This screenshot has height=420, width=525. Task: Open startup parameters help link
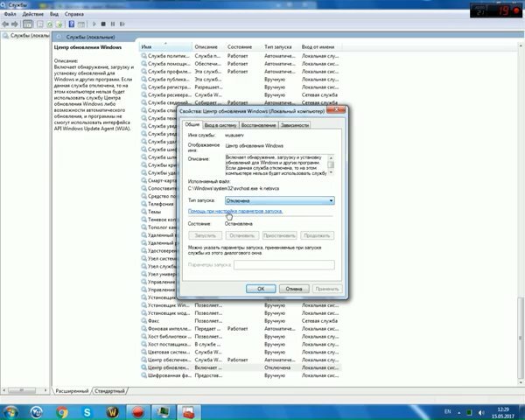pyautogui.click(x=235, y=211)
